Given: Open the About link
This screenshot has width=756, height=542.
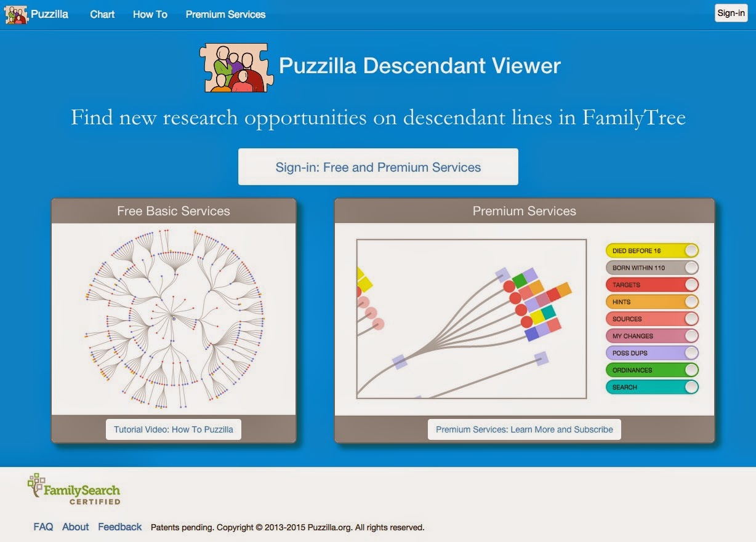Looking at the screenshot, I should click(76, 527).
